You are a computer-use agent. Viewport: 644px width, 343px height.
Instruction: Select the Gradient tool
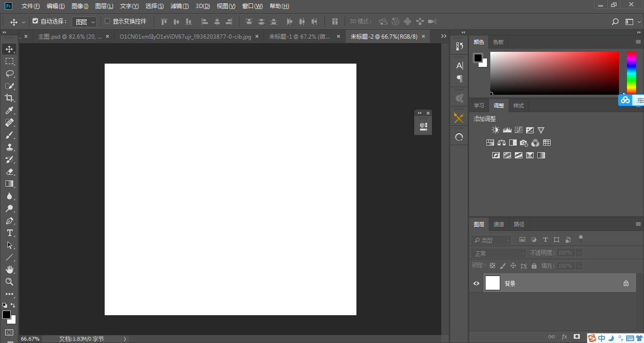[x=9, y=184]
